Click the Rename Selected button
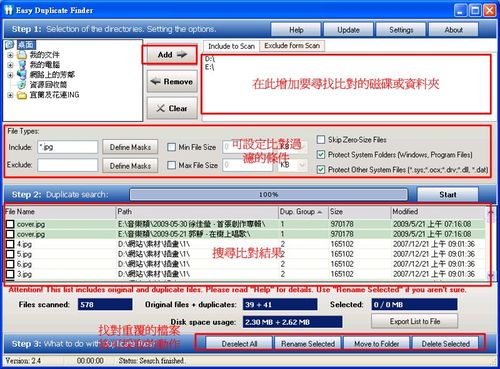 point(308,344)
